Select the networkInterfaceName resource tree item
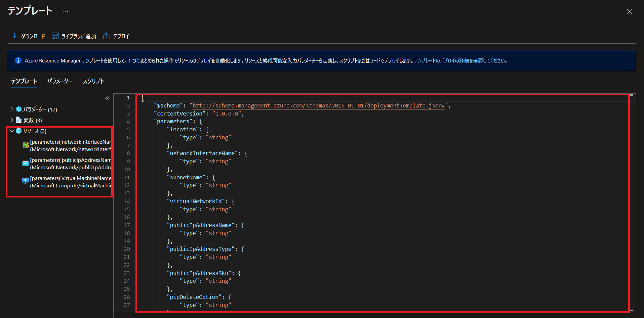644x318 pixels. tap(71, 145)
